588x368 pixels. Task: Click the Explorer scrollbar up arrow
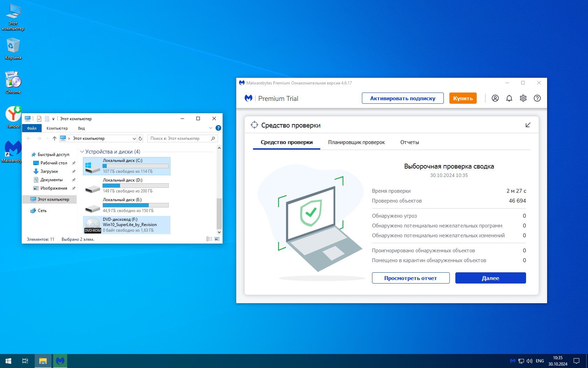pos(219,148)
